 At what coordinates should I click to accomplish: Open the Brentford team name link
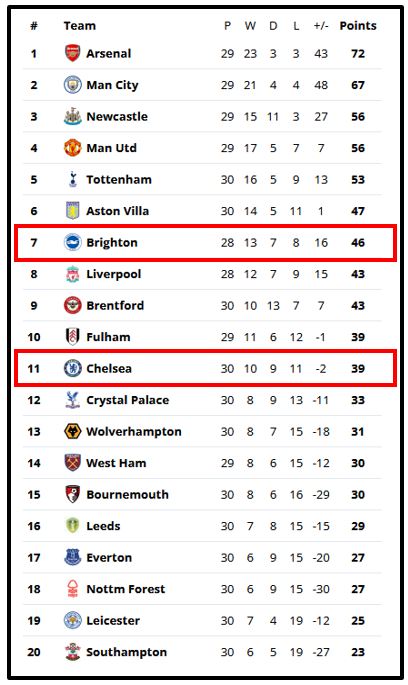pyautogui.click(x=115, y=305)
